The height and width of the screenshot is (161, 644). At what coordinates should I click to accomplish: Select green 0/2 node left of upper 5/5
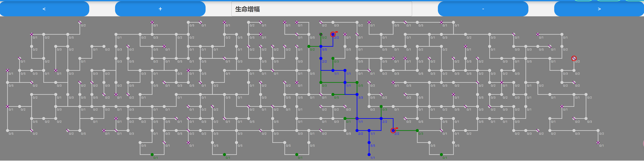[309, 46]
